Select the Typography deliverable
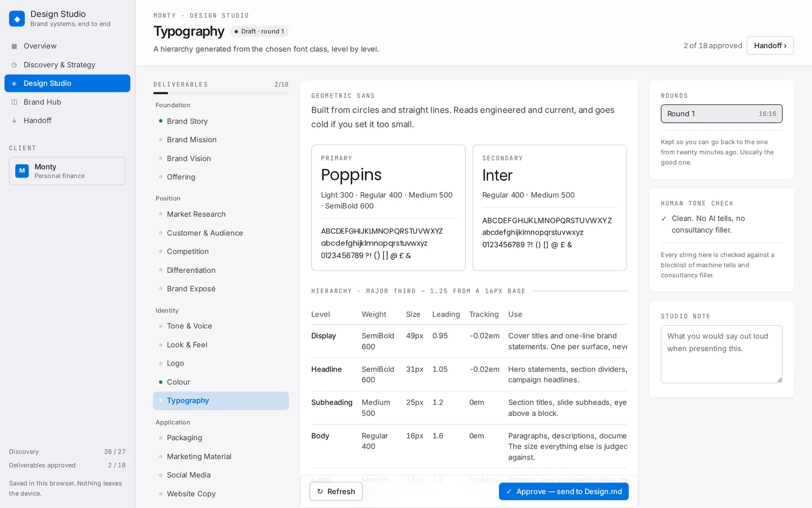Screen dimensions: 812x508 pyautogui.click(x=221, y=400)
